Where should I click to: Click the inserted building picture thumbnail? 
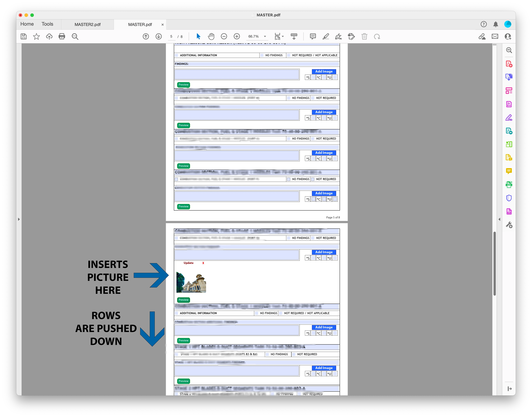(x=191, y=283)
